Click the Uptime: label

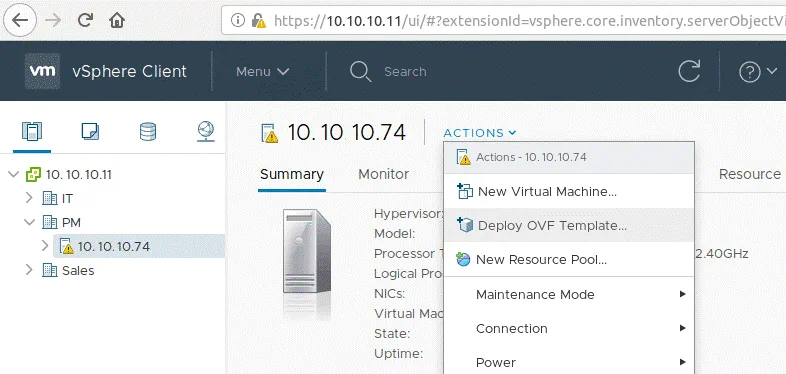point(399,353)
